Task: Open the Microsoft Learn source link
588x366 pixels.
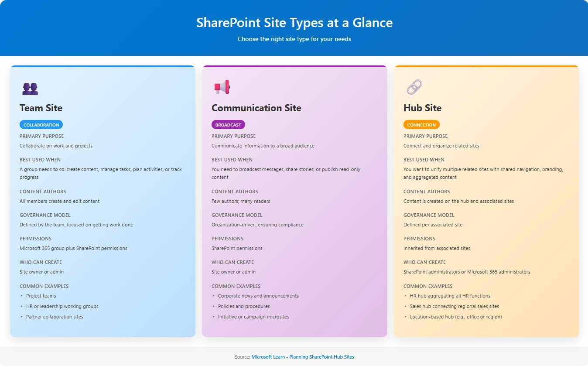Action: click(303, 357)
